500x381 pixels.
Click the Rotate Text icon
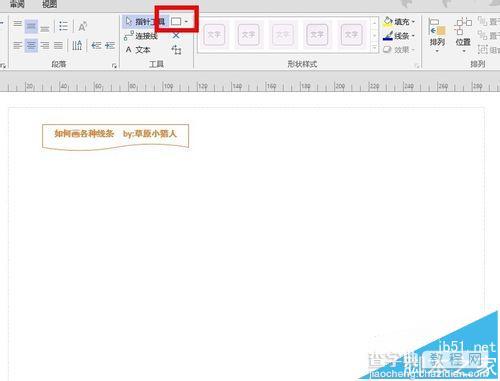point(82,26)
